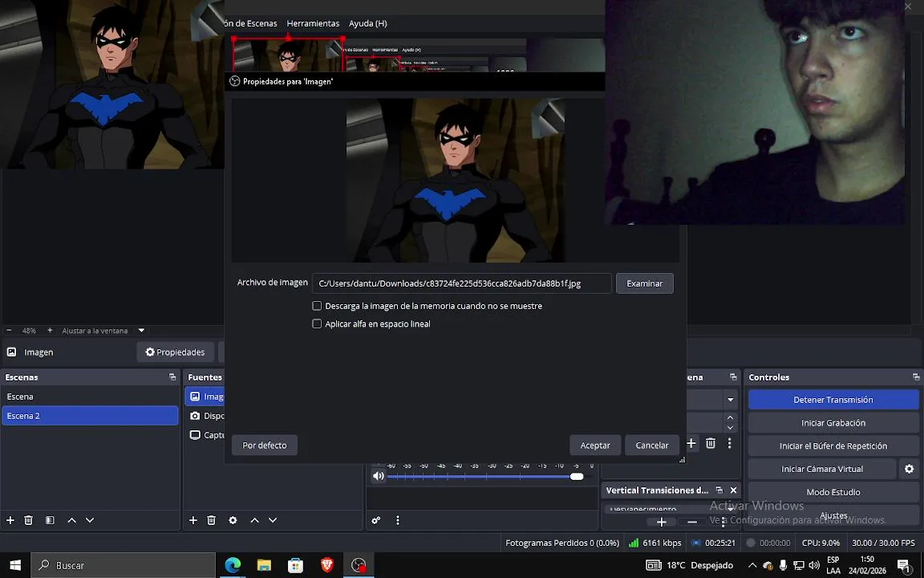Confirm the dialog with Aceptar
The image size is (924, 578).
coord(595,446)
